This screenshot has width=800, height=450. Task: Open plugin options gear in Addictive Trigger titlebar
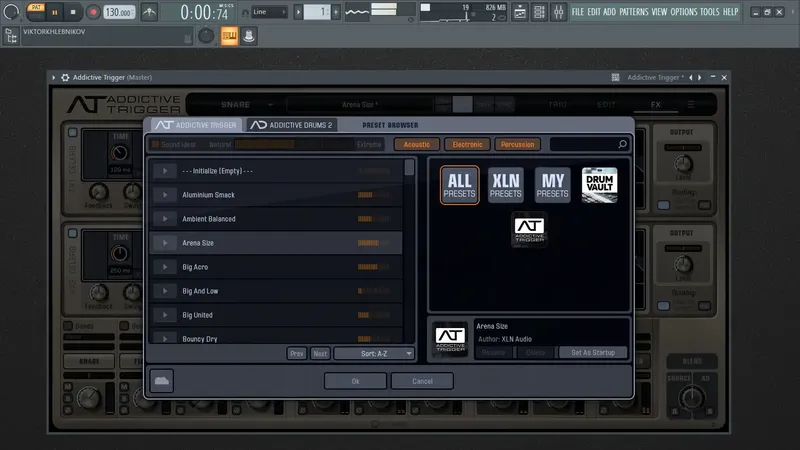click(x=65, y=78)
